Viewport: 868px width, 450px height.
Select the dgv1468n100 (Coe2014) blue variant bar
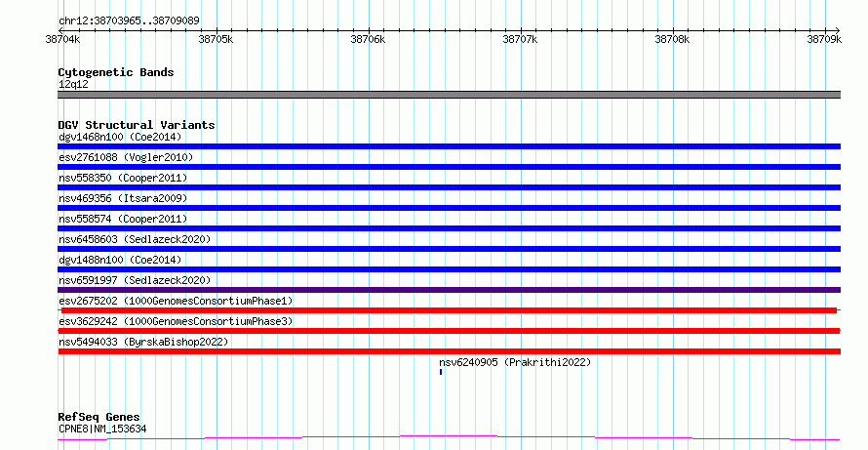[x=449, y=146]
